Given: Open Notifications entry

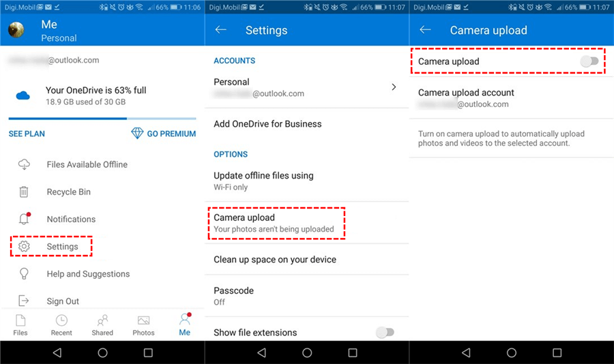Looking at the screenshot, I should pos(71,219).
